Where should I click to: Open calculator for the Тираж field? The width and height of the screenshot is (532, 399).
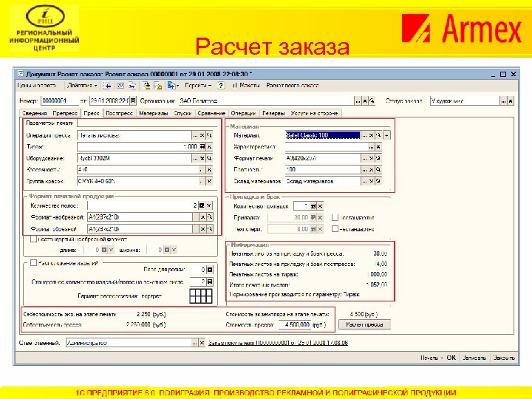tap(202, 146)
